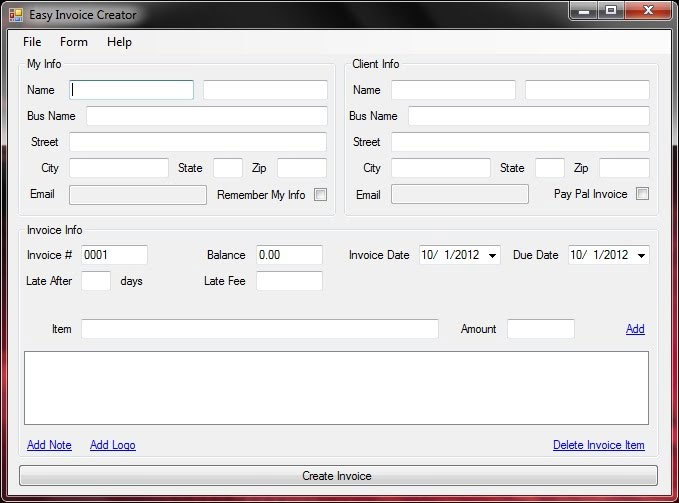The height and width of the screenshot is (503, 679).
Task: Click the Balance field showing 0.00
Action: [289, 255]
